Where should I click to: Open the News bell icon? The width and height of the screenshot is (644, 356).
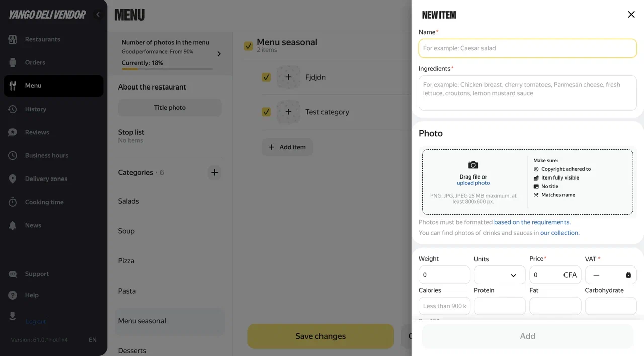13,225
